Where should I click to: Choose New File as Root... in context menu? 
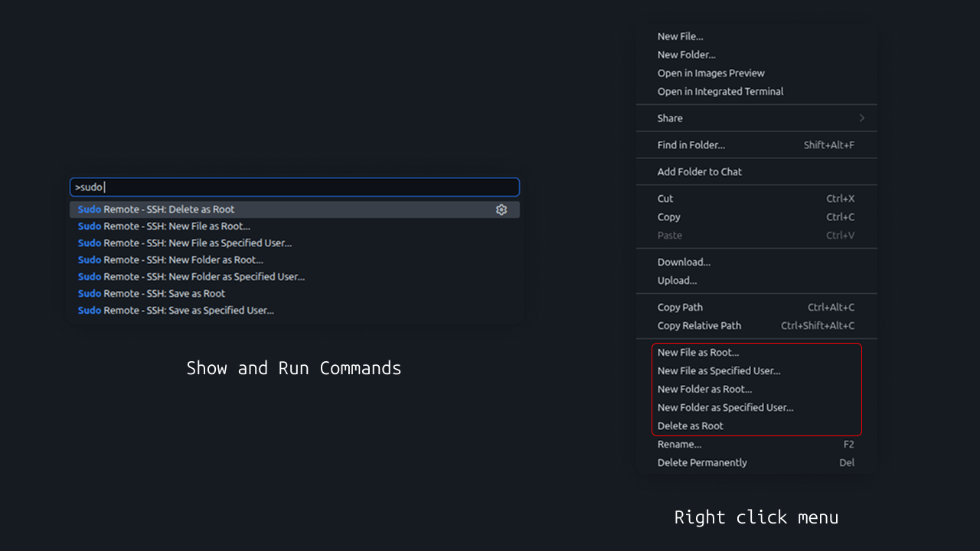pyautogui.click(x=756, y=353)
